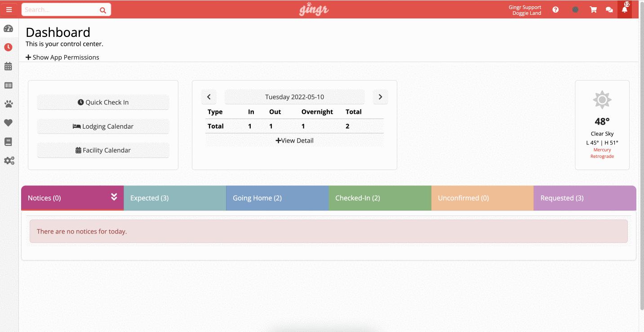644x332 pixels.
Task: Open the notifications bell
Action: pos(625,9)
